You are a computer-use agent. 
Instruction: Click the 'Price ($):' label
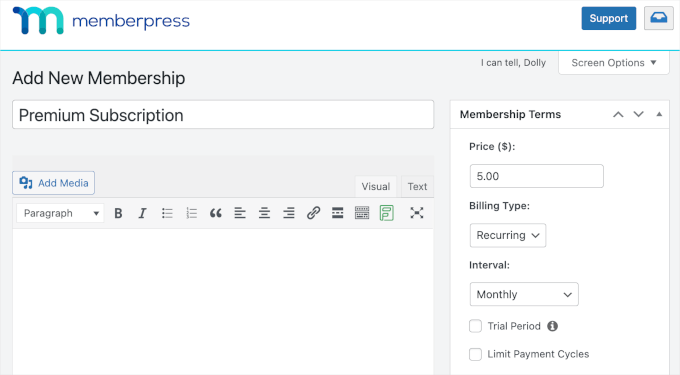tap(492, 147)
